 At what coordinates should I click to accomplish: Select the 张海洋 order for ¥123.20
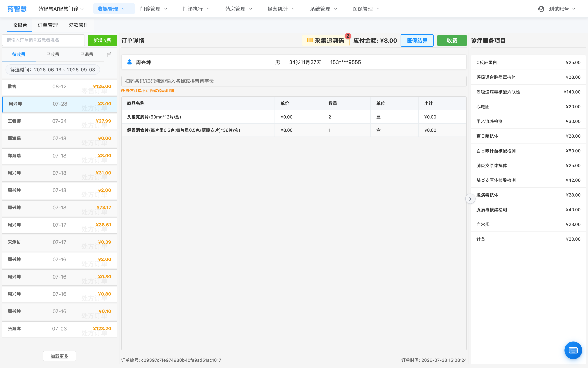coord(60,329)
